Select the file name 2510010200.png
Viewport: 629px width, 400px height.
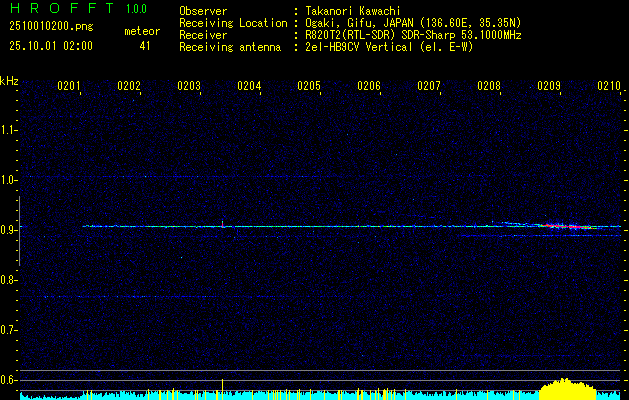click(51, 27)
